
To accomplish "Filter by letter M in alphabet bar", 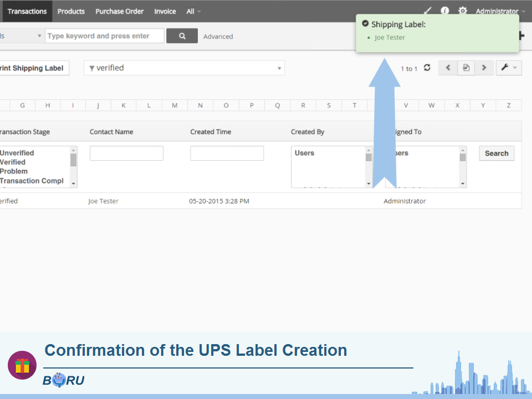I will pos(175,105).
